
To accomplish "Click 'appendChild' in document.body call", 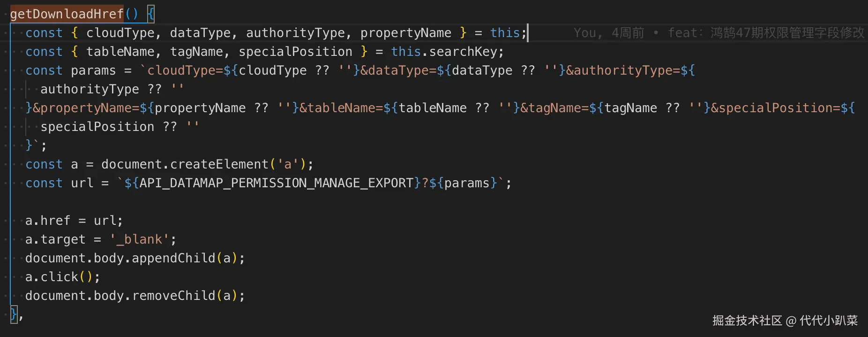I will [174, 258].
